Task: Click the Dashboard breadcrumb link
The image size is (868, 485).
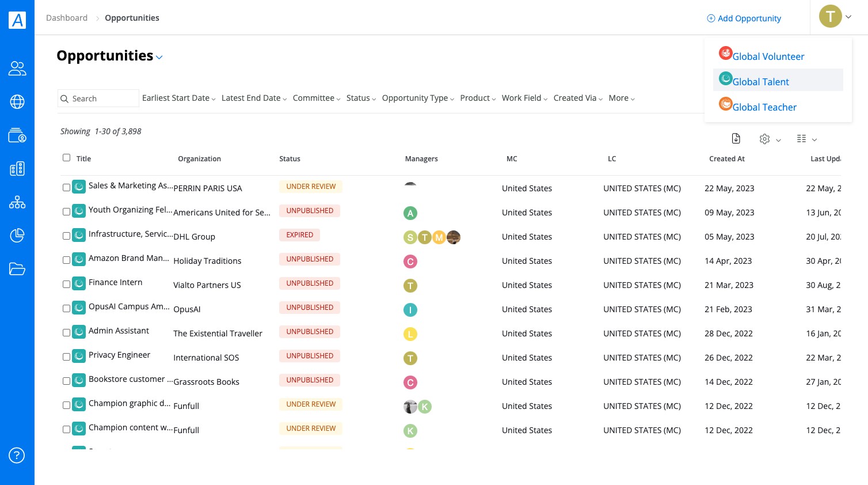Action: [67, 18]
